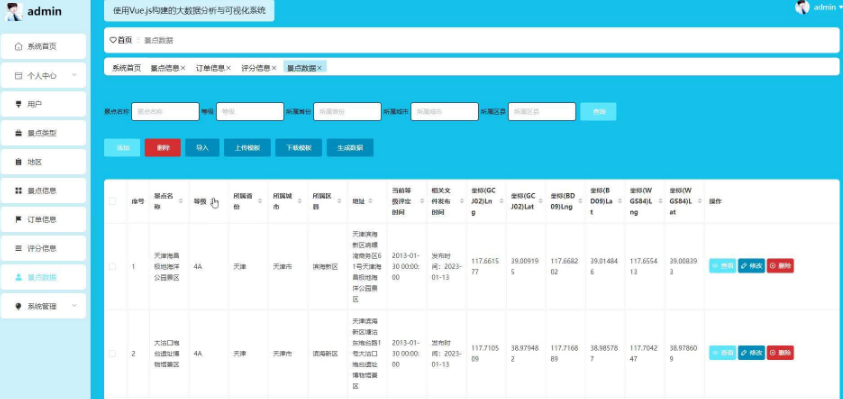Open 景点信息 from the sidebar menu
843x399 pixels.
(43, 191)
